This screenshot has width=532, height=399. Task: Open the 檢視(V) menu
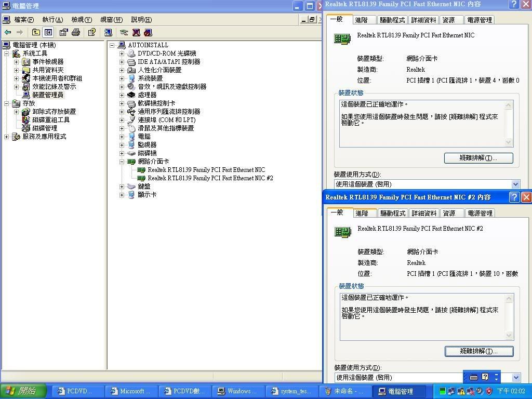pos(82,20)
